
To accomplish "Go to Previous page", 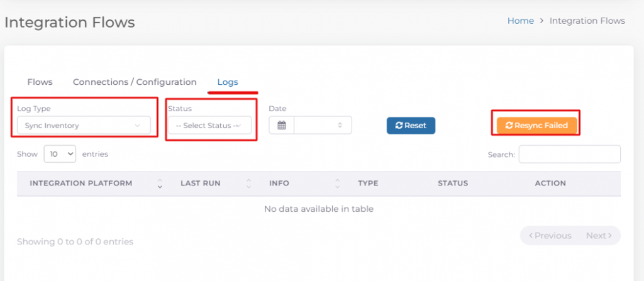I will point(550,235).
